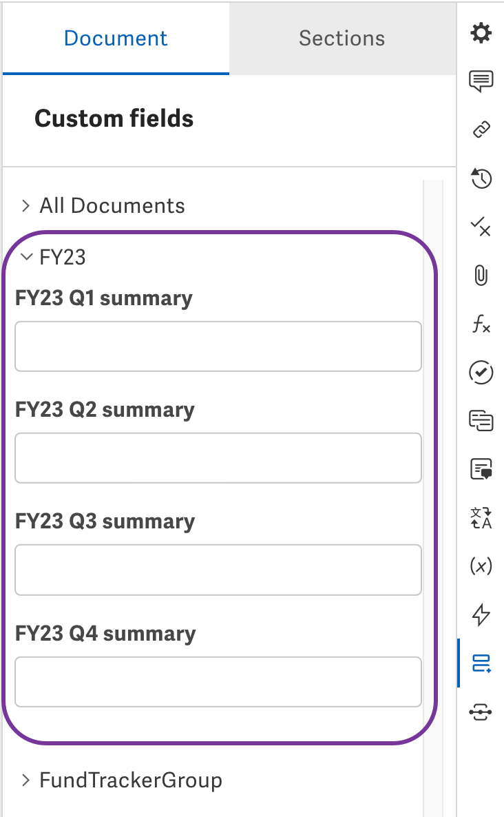
Task: Click the FY23 Q1 summary field
Action: click(218, 347)
